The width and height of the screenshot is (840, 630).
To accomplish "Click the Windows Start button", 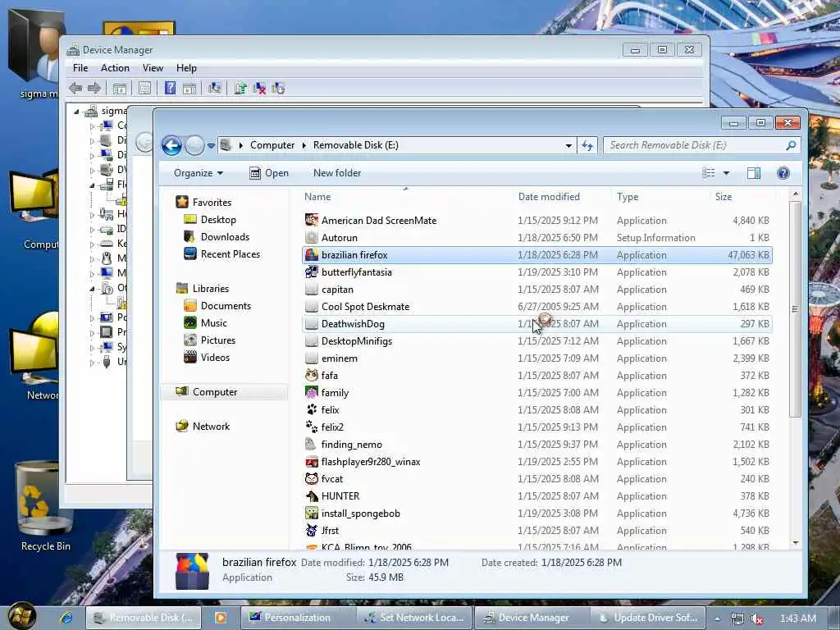I will click(22, 617).
